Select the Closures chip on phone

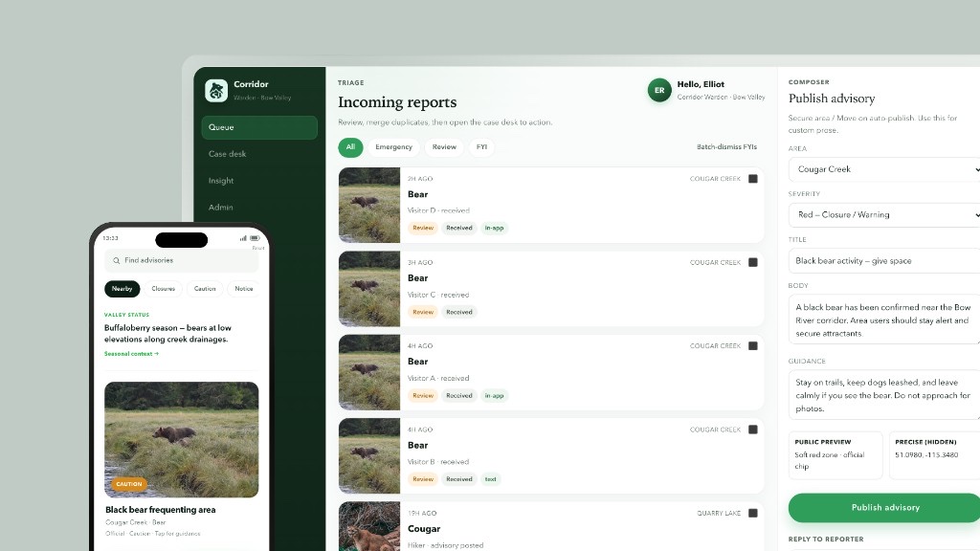tap(163, 289)
